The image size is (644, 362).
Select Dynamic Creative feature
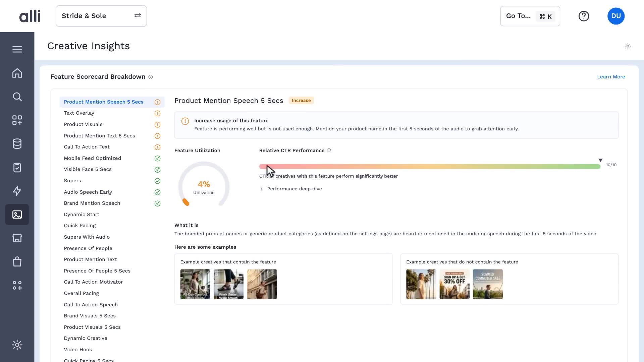(x=86, y=338)
